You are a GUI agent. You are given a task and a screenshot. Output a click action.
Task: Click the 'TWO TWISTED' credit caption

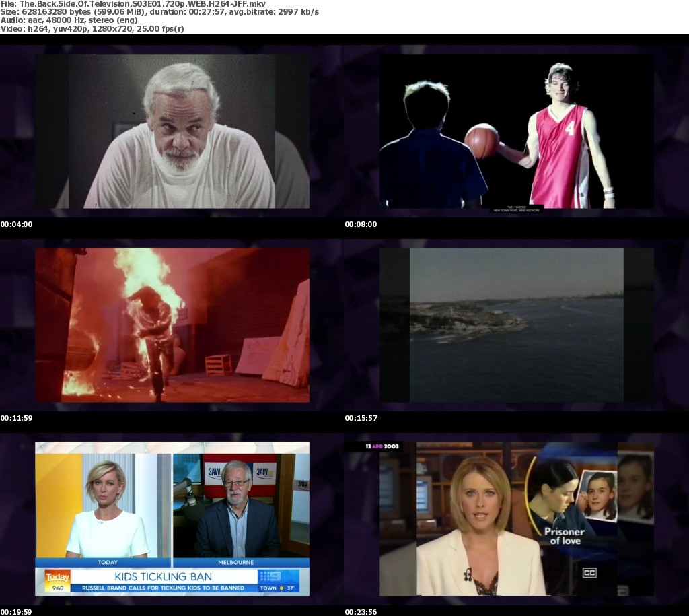[x=516, y=209]
